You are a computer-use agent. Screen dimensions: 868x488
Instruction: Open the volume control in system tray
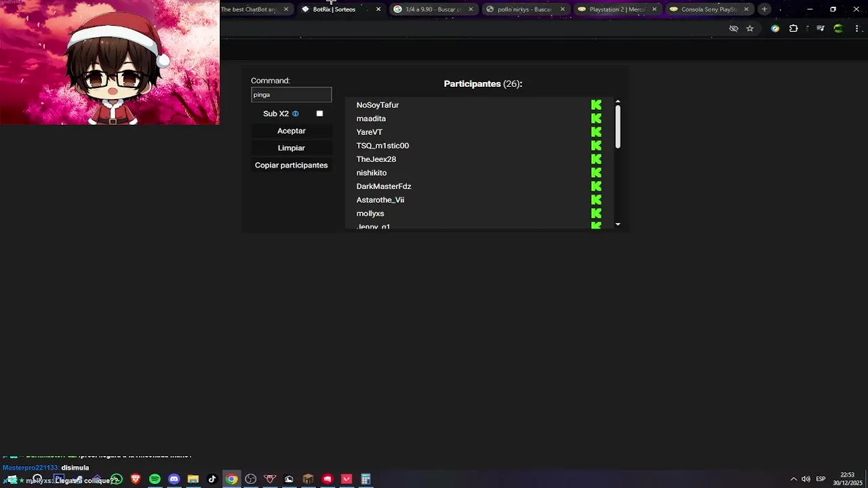point(806,479)
